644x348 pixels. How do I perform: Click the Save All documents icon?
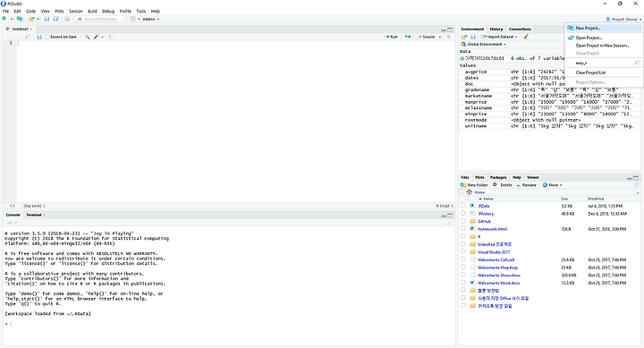pyautogui.click(x=55, y=19)
